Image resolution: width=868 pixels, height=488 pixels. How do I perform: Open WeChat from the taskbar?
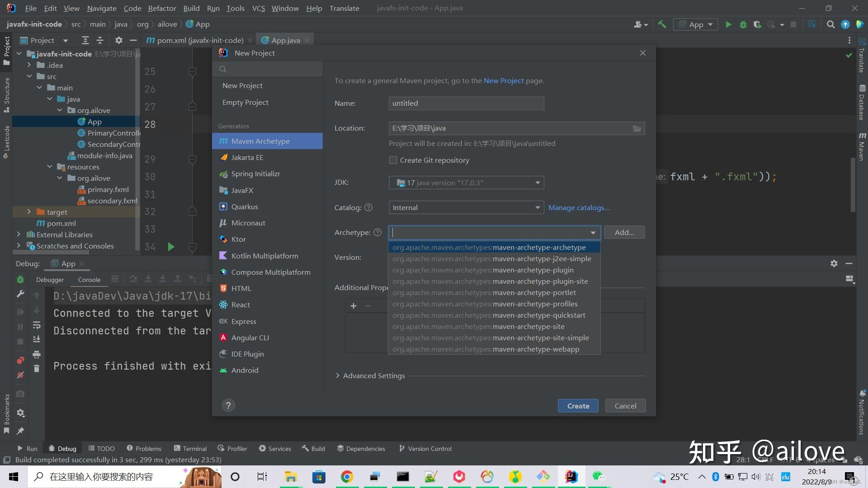[x=599, y=477]
